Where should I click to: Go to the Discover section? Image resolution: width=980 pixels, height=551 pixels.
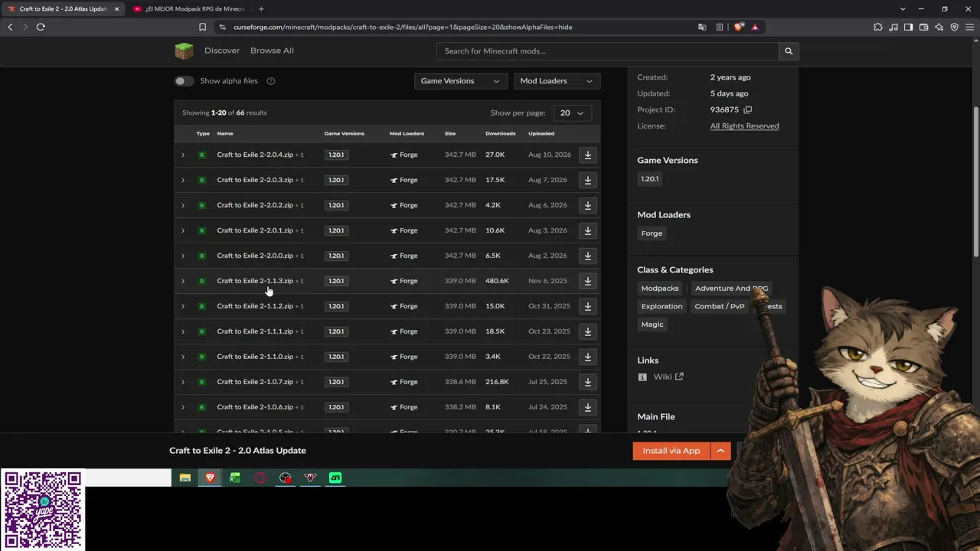tap(222, 51)
